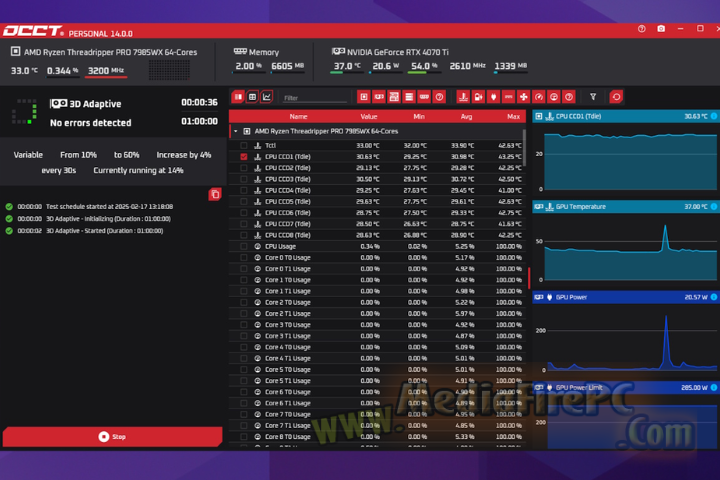
Task: Toggle the motherboard sensors filter icon
Action: click(394, 97)
